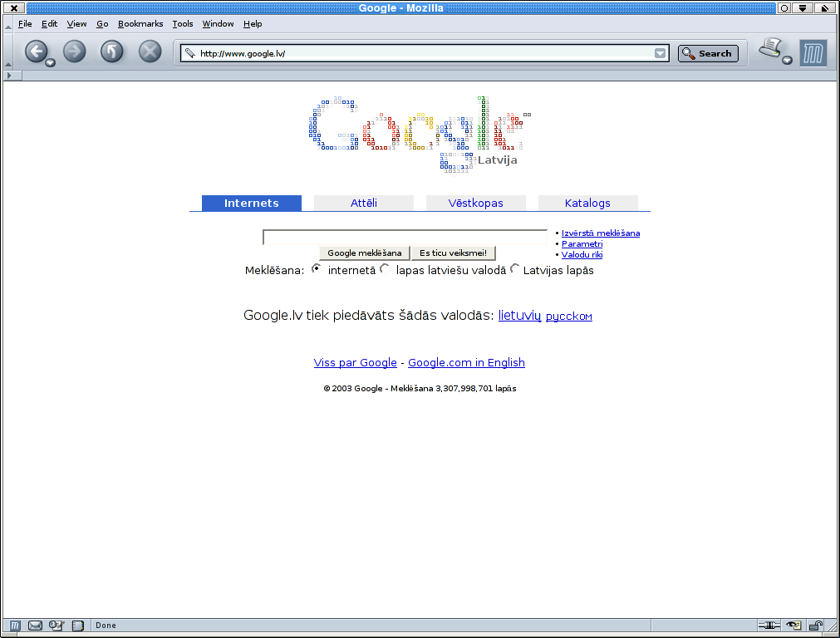Open the Help menu

coord(253,23)
